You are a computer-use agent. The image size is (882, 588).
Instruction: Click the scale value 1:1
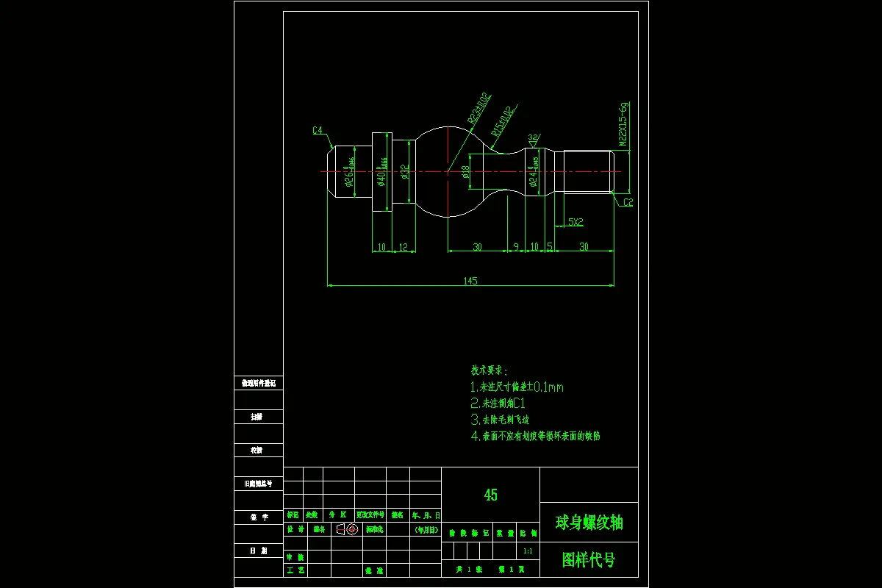point(528,551)
